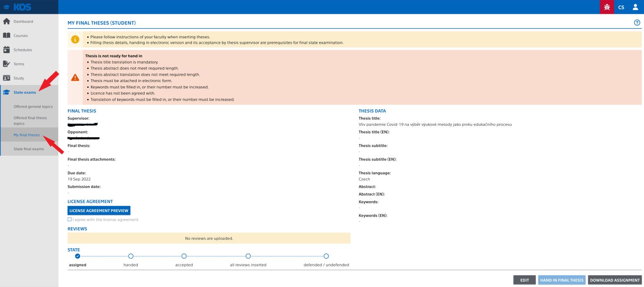Open the help question mark icon
644x287 pixels.
click(637, 23)
